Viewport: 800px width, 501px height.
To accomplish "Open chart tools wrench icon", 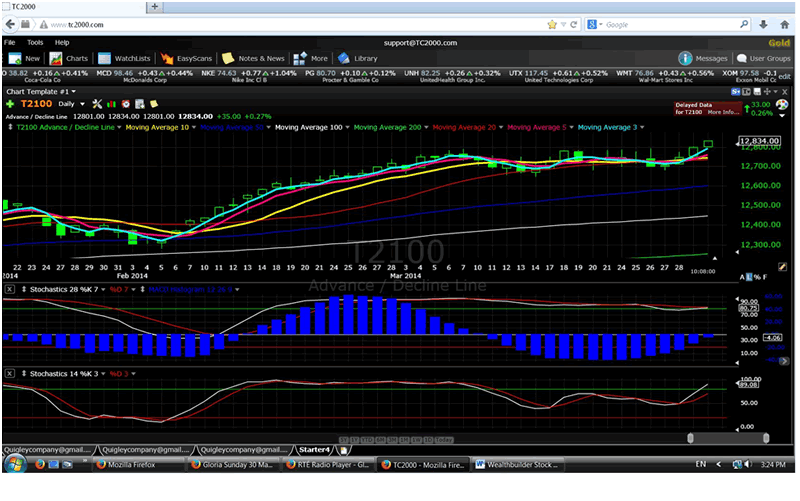I will [x=96, y=103].
